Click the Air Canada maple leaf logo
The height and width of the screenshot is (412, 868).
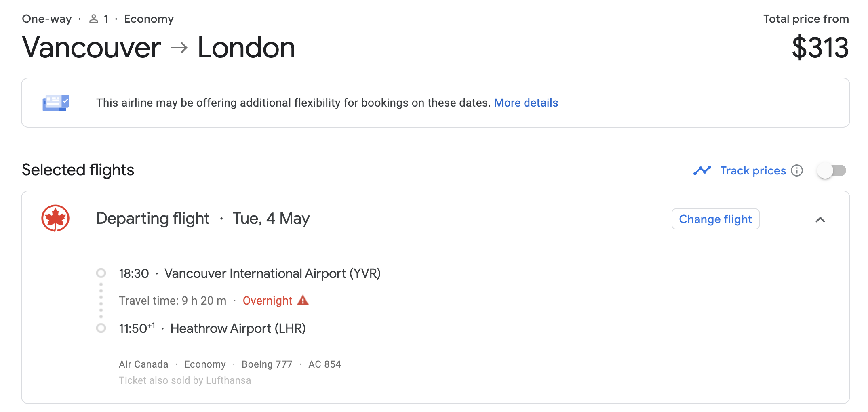[x=55, y=219]
